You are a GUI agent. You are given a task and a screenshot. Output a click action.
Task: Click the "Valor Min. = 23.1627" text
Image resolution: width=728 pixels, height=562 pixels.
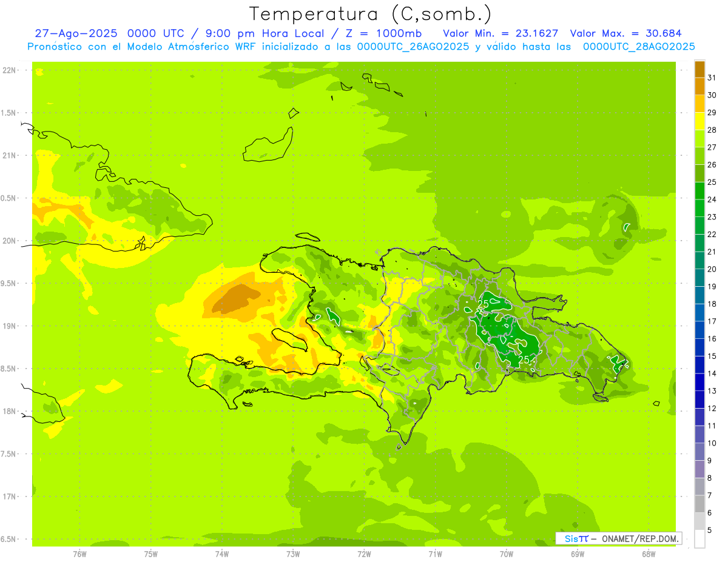click(500, 33)
